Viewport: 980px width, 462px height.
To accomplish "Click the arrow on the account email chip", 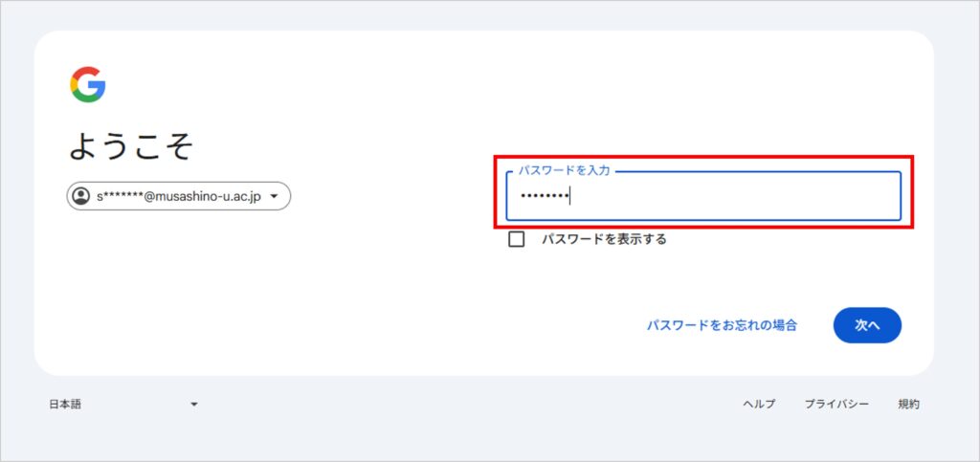I will [x=276, y=197].
